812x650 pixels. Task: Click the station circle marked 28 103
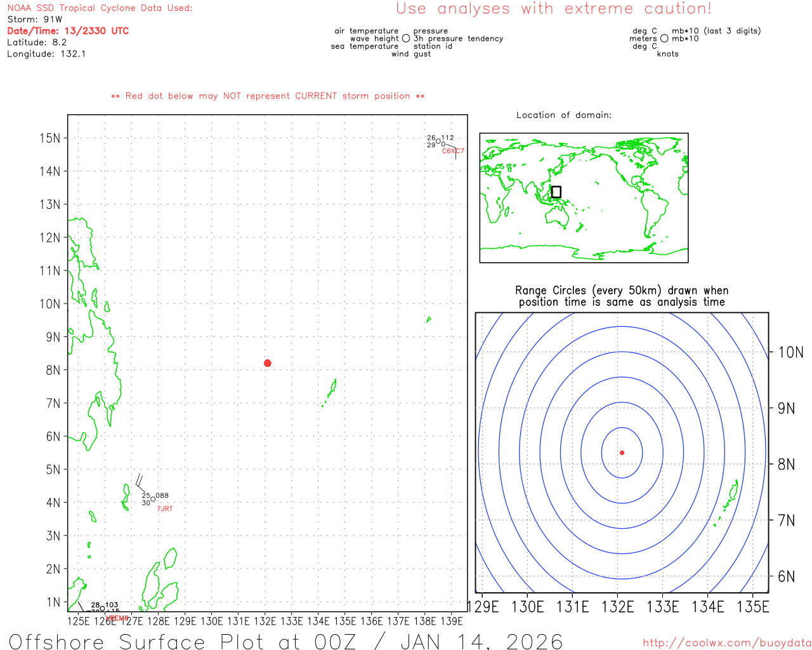tap(102, 609)
